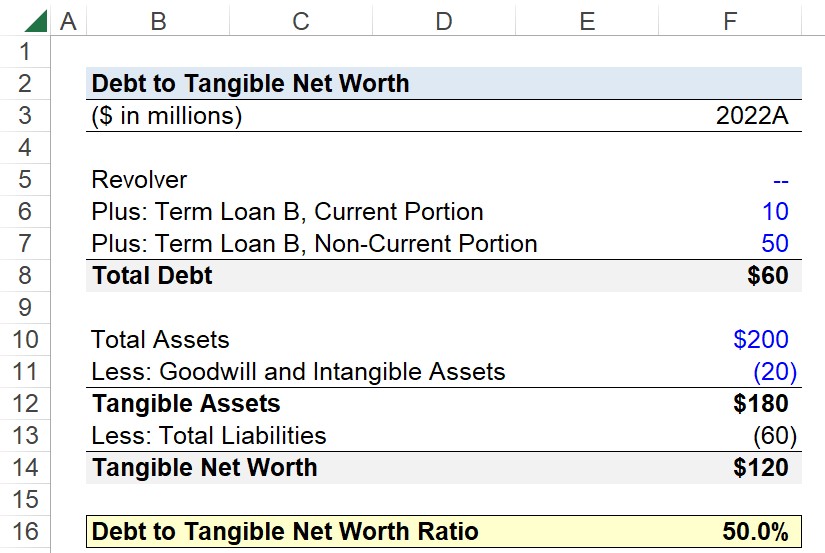Click the '2022A' year header cell
The height and width of the screenshot is (553, 825).
pyautogui.click(x=752, y=116)
